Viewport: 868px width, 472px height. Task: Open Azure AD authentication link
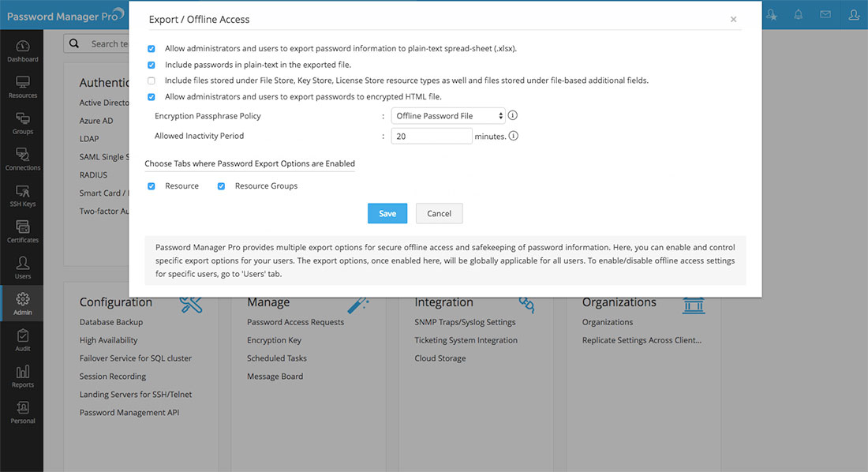[95, 121]
